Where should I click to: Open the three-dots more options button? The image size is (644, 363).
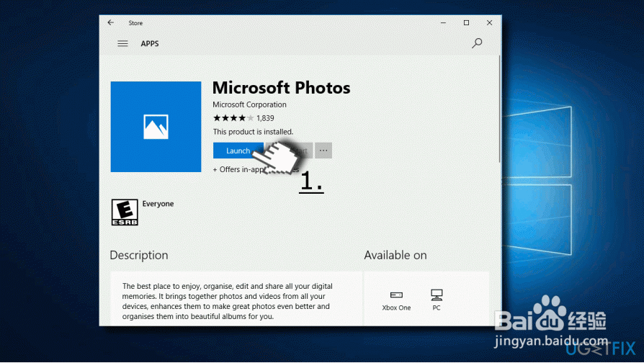tap(323, 151)
